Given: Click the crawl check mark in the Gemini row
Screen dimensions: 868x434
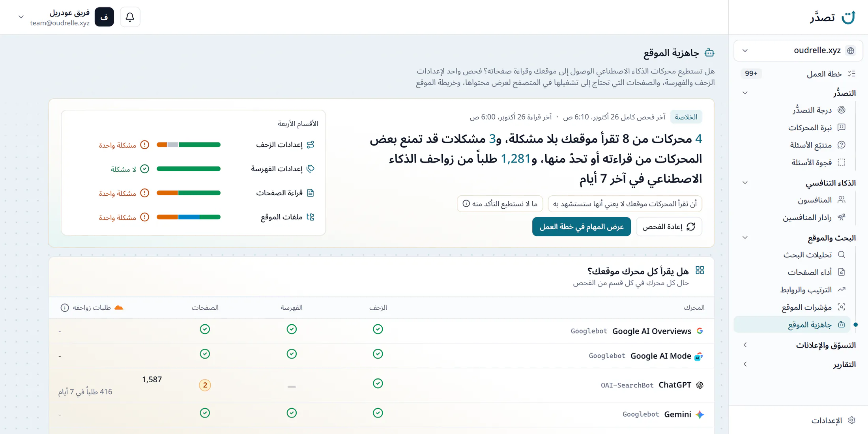Looking at the screenshot, I should tap(378, 413).
